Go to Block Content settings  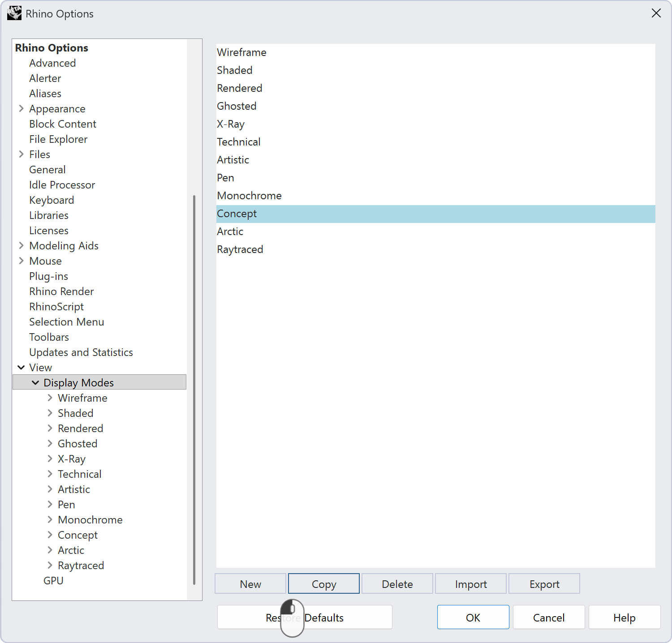click(x=63, y=124)
